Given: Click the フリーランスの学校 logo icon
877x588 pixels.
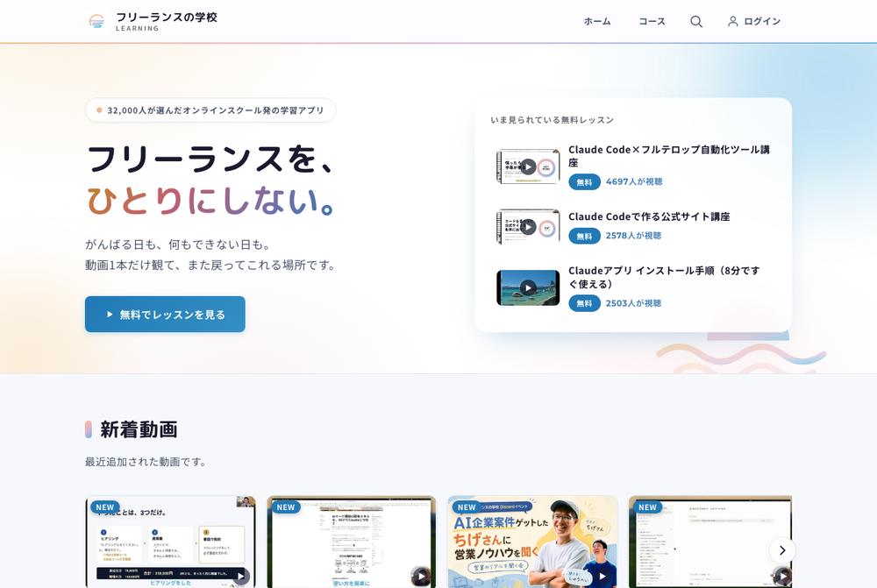Looking at the screenshot, I should (x=96, y=21).
